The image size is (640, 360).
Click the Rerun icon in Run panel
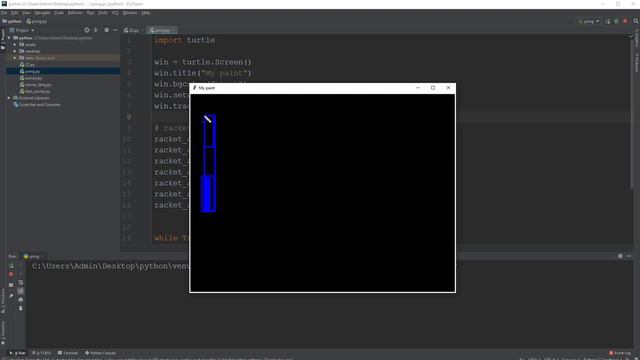click(11, 266)
